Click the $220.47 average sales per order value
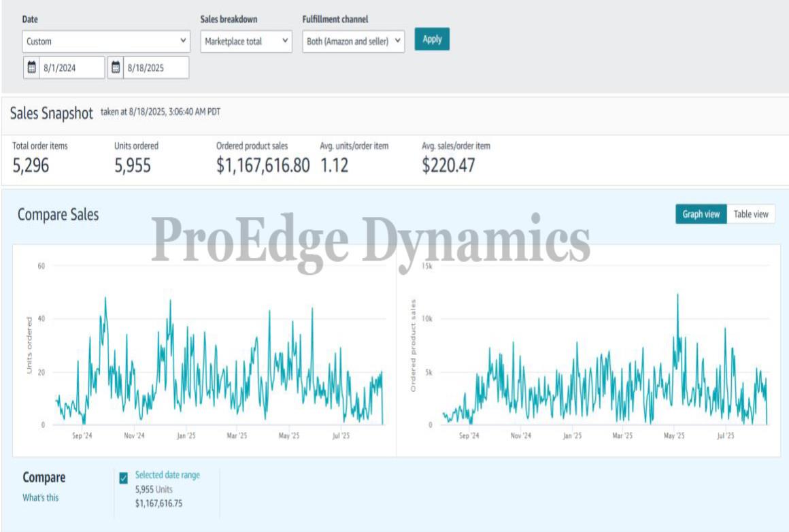Image resolution: width=789 pixels, height=532 pixels. coord(450,165)
